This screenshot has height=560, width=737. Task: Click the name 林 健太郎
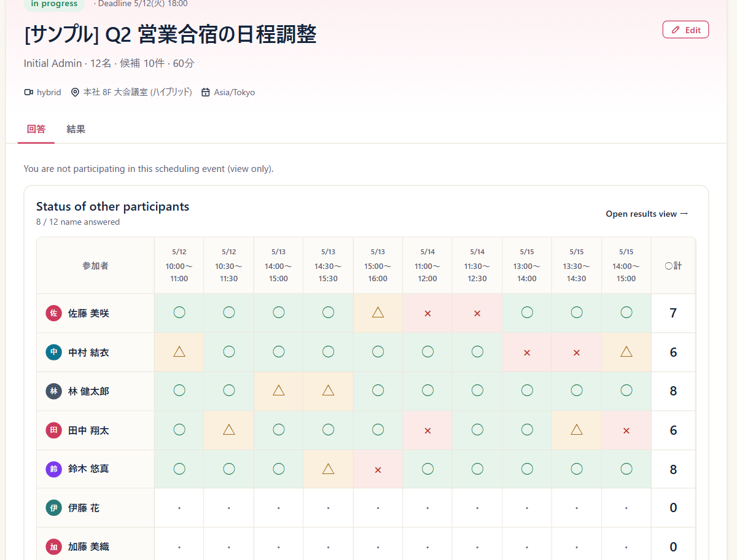88,391
